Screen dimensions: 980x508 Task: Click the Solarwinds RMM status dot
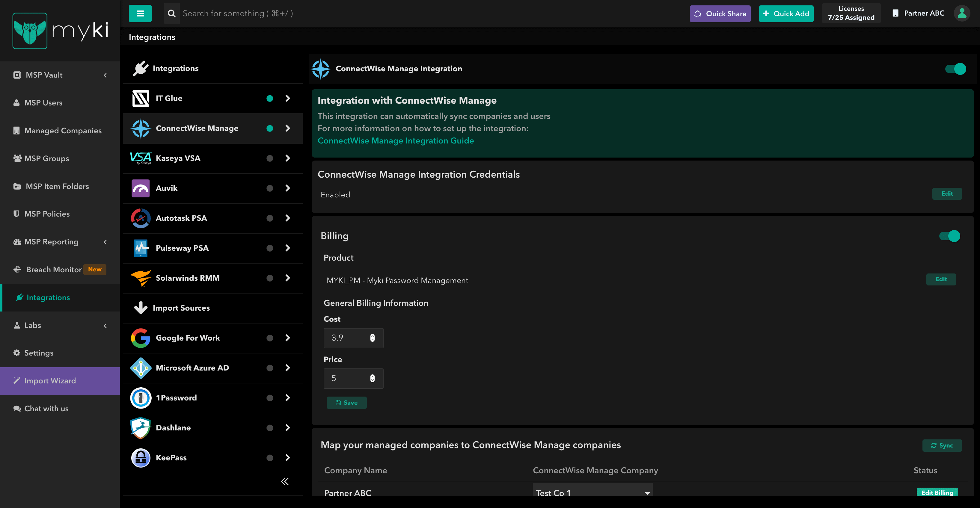(270, 278)
